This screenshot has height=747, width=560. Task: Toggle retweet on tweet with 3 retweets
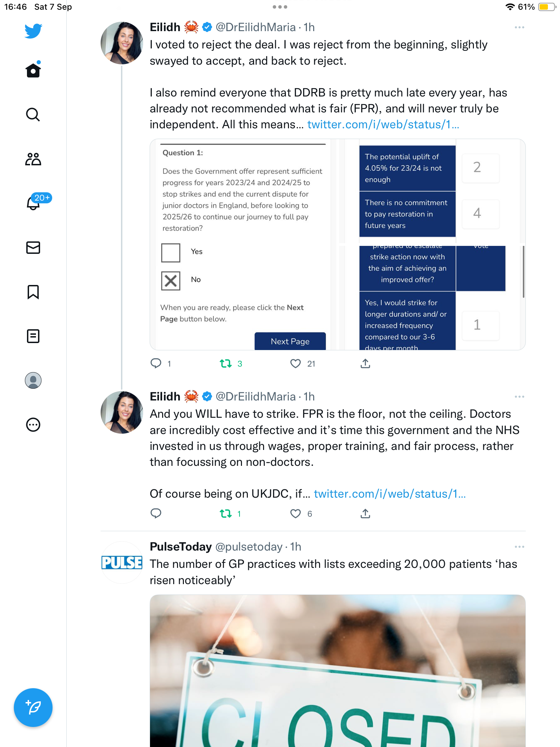[226, 363]
